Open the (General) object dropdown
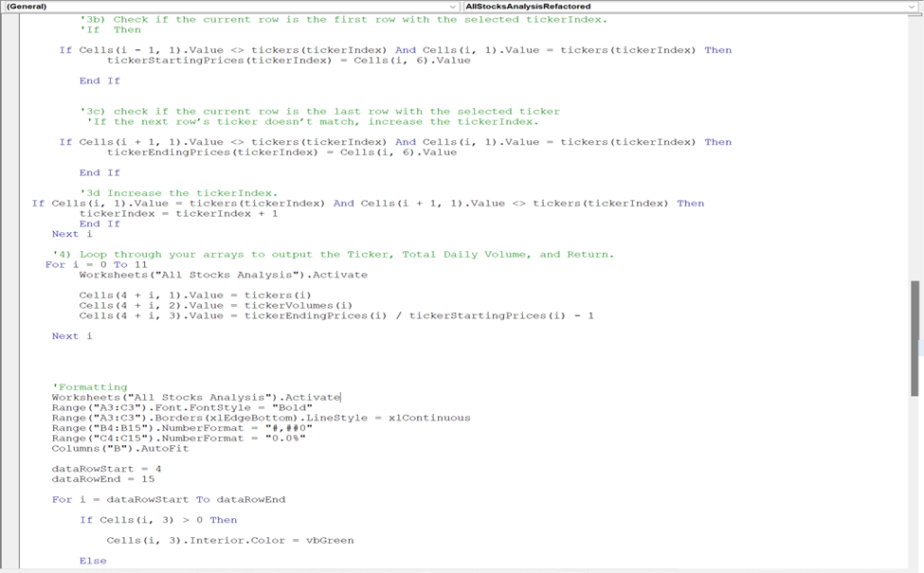 (x=227, y=6)
